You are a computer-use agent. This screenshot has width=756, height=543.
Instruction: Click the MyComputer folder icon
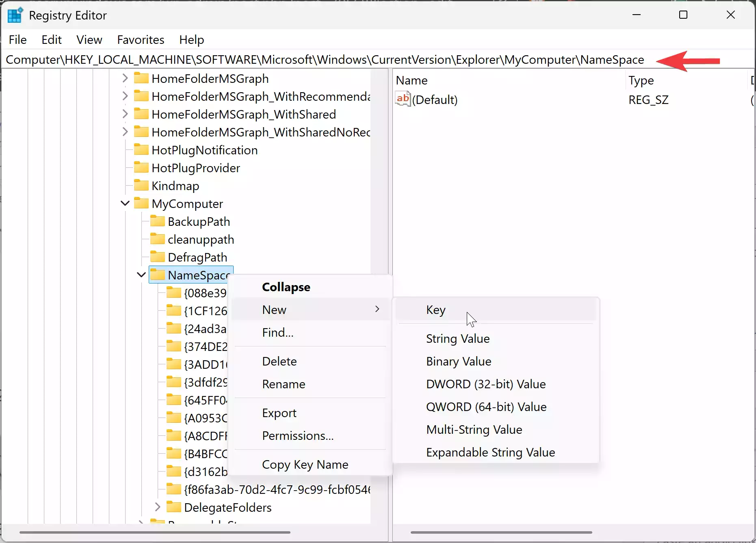click(142, 203)
